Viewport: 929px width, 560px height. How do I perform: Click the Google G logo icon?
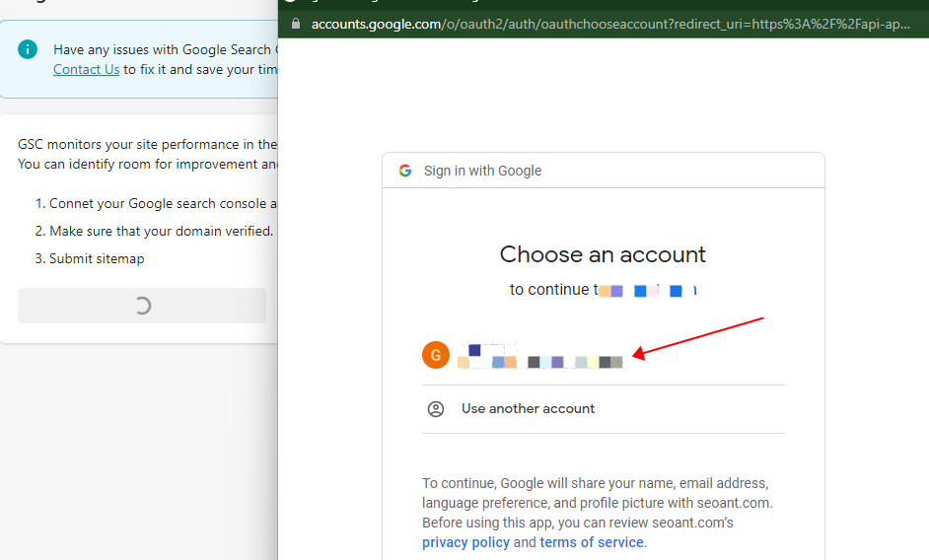pyautogui.click(x=405, y=171)
